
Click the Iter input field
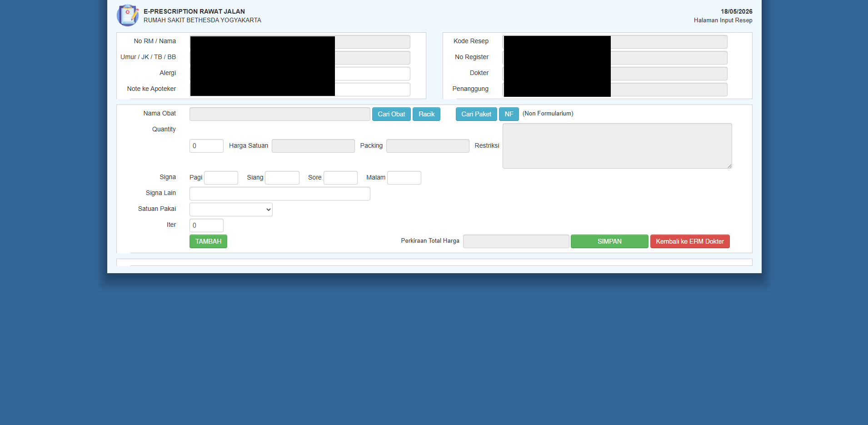click(206, 225)
